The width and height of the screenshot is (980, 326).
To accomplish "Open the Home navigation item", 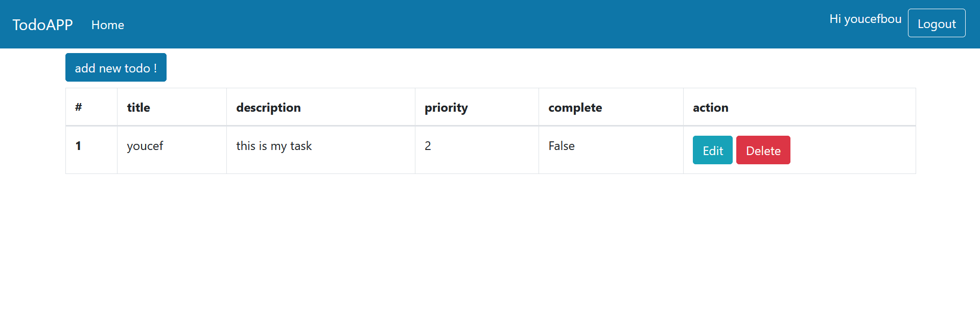I will click(107, 24).
